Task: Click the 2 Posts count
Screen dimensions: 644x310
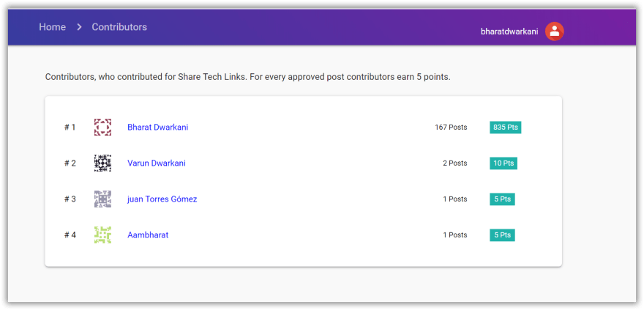Action: [x=454, y=163]
